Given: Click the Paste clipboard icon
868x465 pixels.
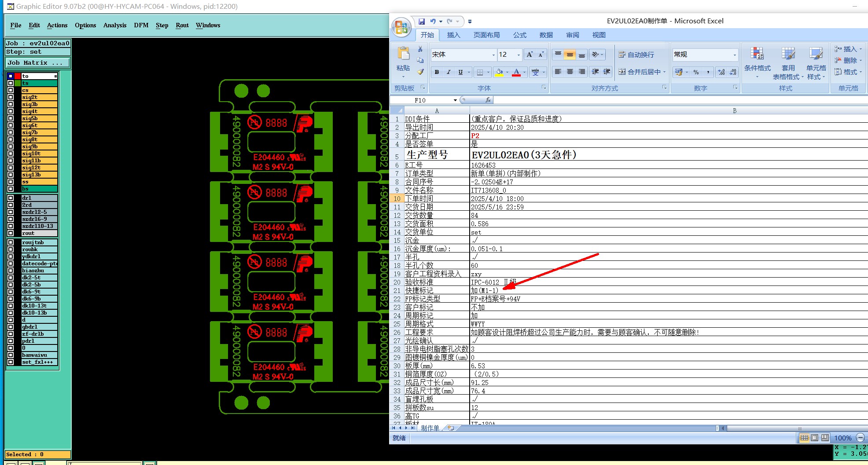Looking at the screenshot, I should [403, 54].
